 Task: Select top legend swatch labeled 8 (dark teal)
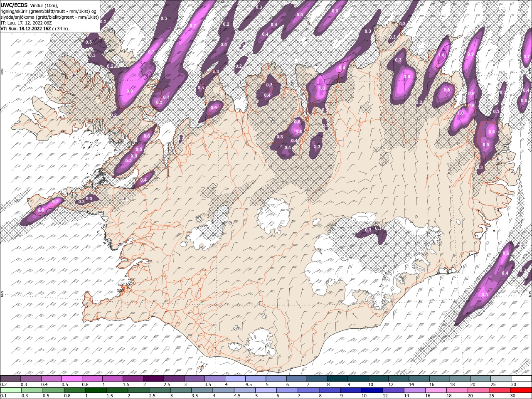tap(337, 379)
